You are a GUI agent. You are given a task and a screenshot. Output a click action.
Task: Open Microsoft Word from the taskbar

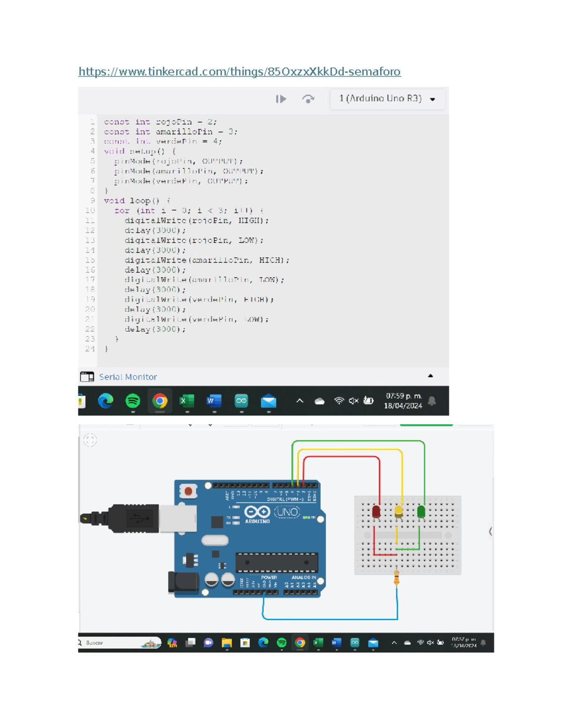pyautogui.click(x=214, y=401)
